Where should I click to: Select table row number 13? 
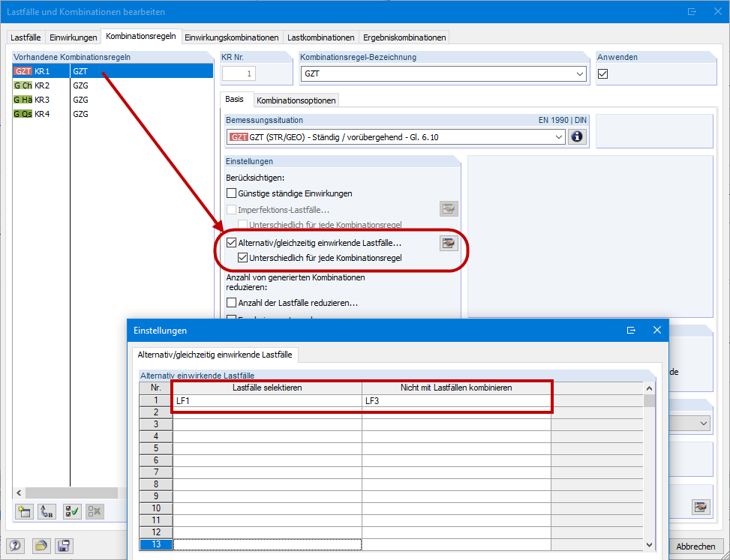pos(156,544)
